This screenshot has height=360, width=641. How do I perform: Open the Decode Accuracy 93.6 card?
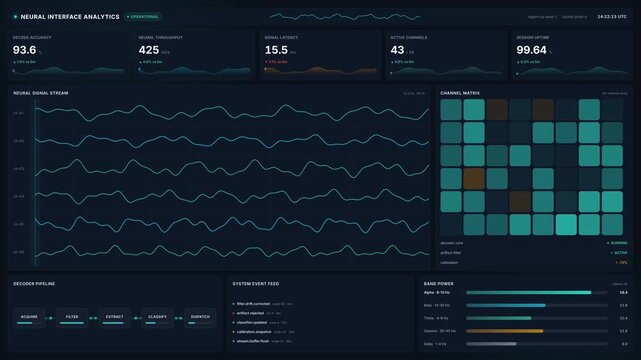coord(69,55)
